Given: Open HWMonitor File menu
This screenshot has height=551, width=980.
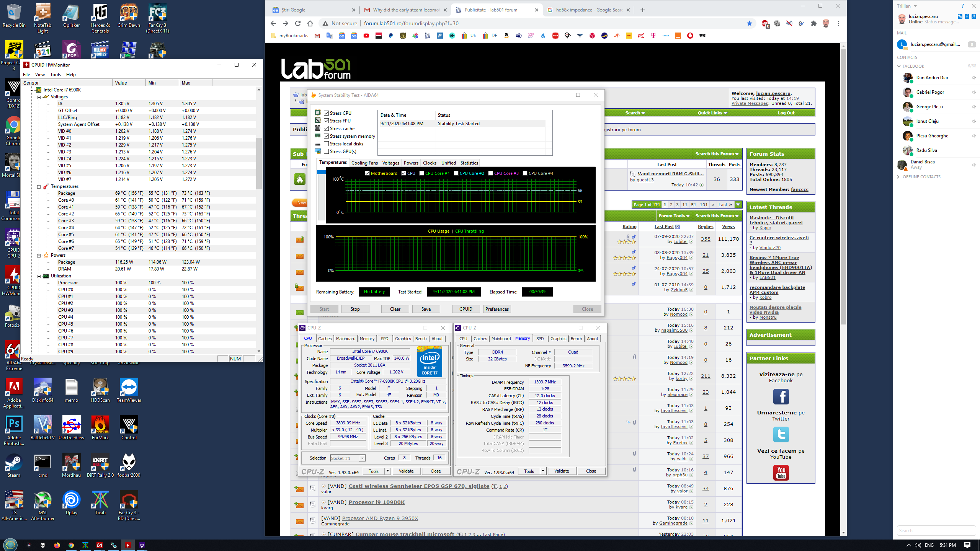Looking at the screenshot, I should (26, 75).
